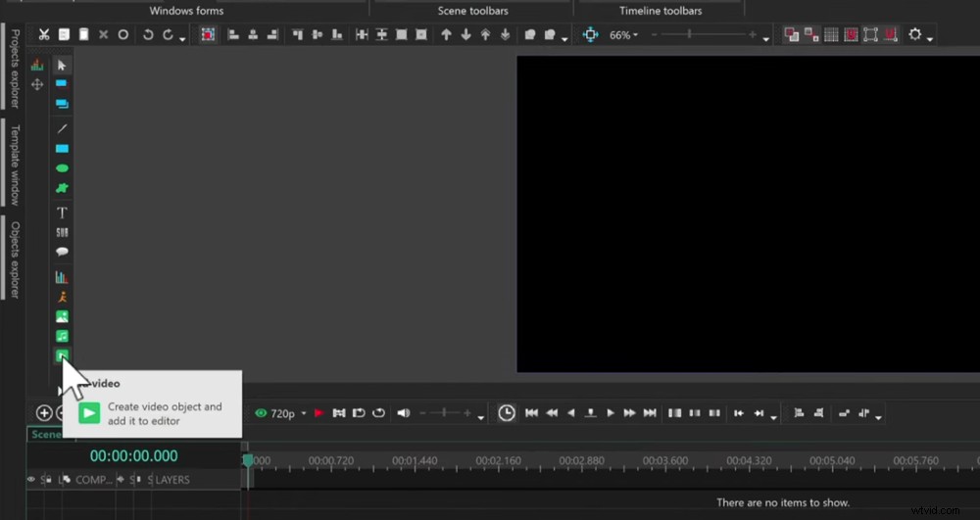Click the clock time display toggle

pyautogui.click(x=507, y=413)
